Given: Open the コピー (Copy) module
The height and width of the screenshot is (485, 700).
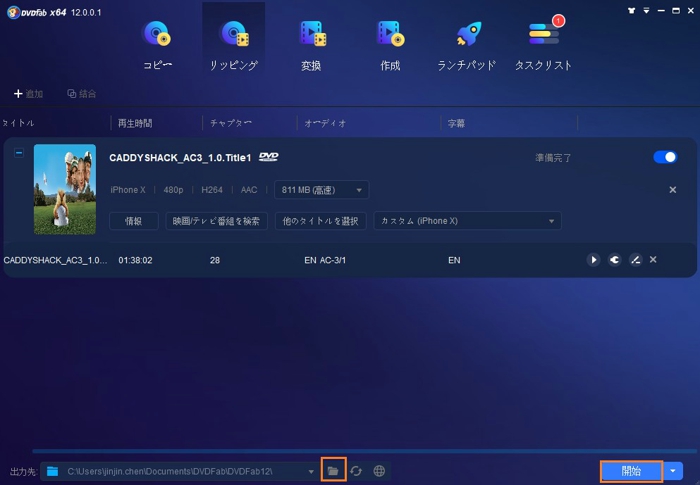Looking at the screenshot, I should (x=158, y=44).
